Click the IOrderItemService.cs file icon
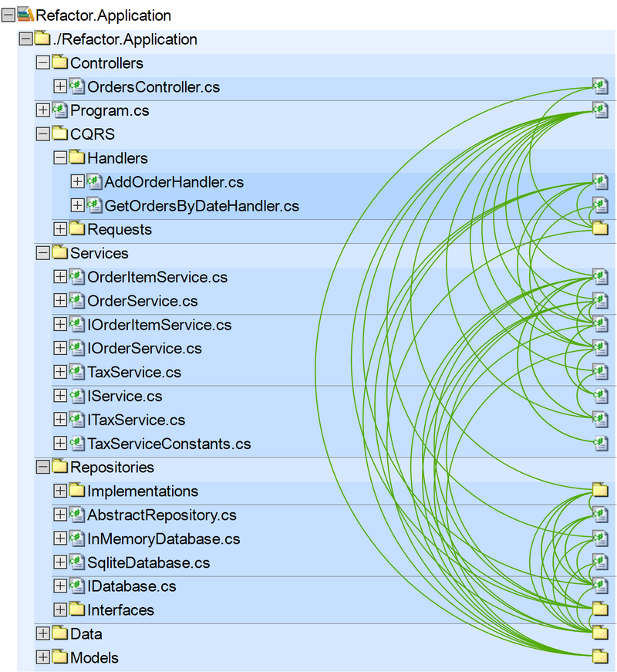The width and height of the screenshot is (617, 672). 76,324
